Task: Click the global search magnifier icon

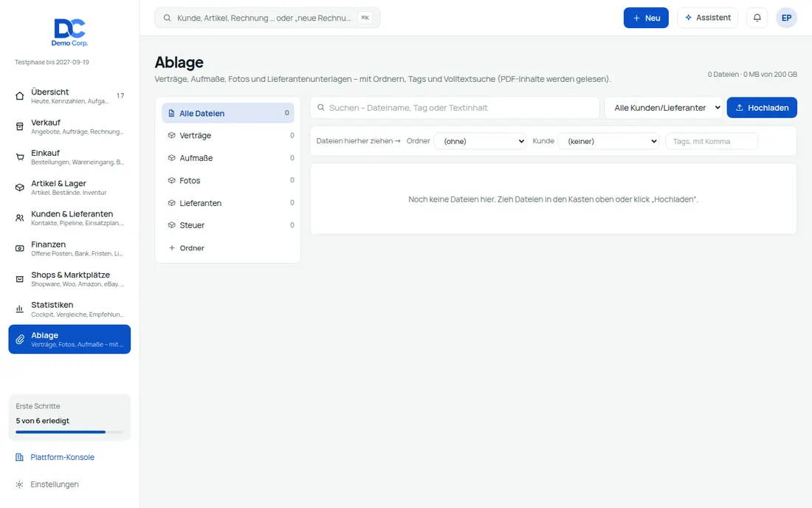Action: tap(168, 18)
